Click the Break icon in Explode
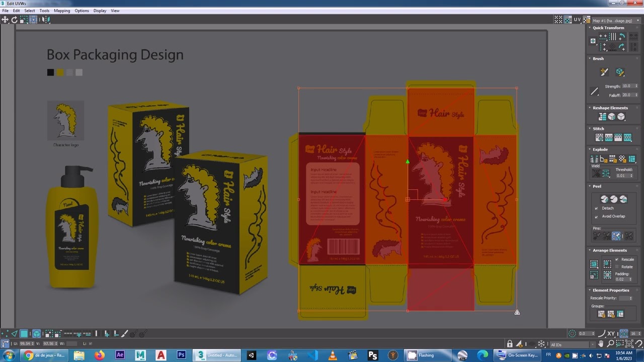Screen dimensions: 644x362 click(x=594, y=159)
